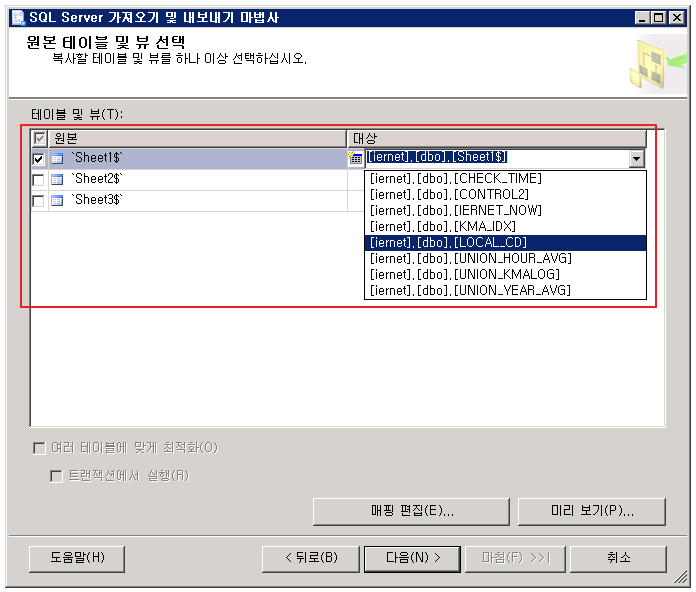696x592 pixels.
Task: Cancel the wizard with 취소
Action: click(618, 558)
